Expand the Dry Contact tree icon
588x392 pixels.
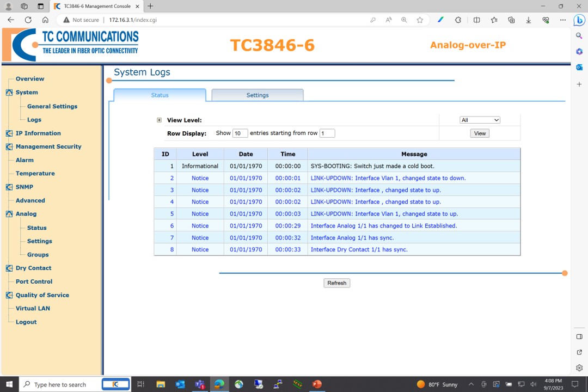(9, 268)
